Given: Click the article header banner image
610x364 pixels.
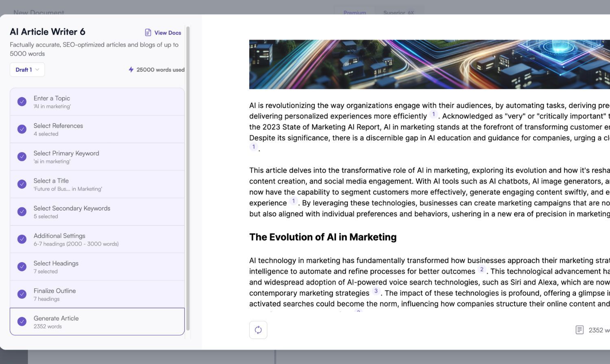Looking at the screenshot, I should point(429,64).
